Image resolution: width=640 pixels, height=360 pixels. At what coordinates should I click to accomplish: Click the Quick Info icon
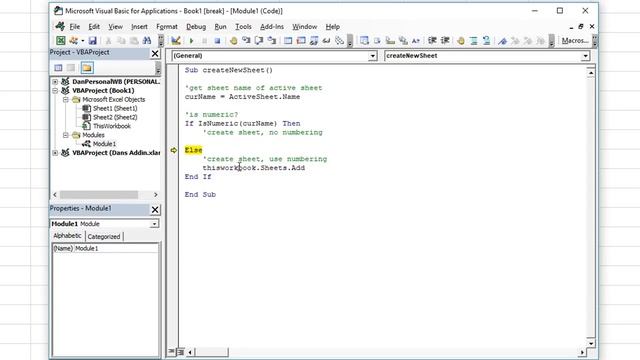coord(390,40)
